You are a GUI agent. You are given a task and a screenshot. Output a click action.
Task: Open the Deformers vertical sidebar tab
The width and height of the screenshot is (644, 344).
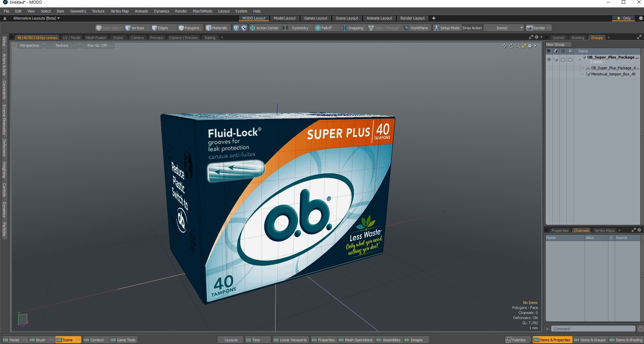tap(4, 148)
